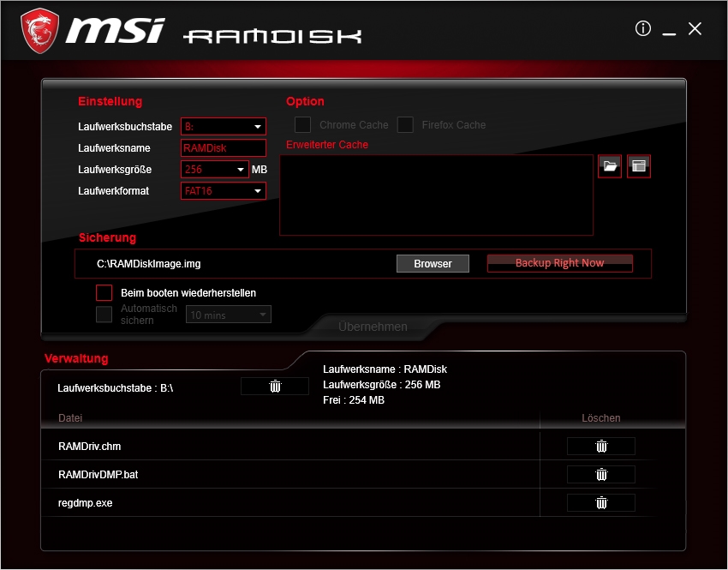Open the 10 mins interval dropdown
The width and height of the screenshot is (728, 570).
229,315
